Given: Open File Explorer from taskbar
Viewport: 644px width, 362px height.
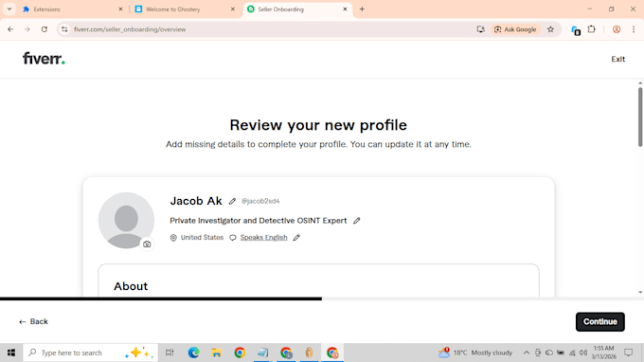Looking at the screenshot, I should [217, 353].
